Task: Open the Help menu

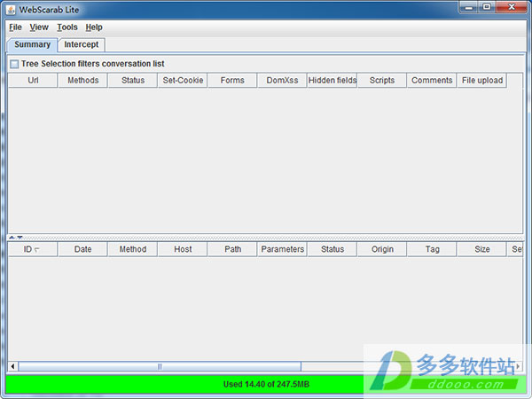Action: tap(94, 27)
